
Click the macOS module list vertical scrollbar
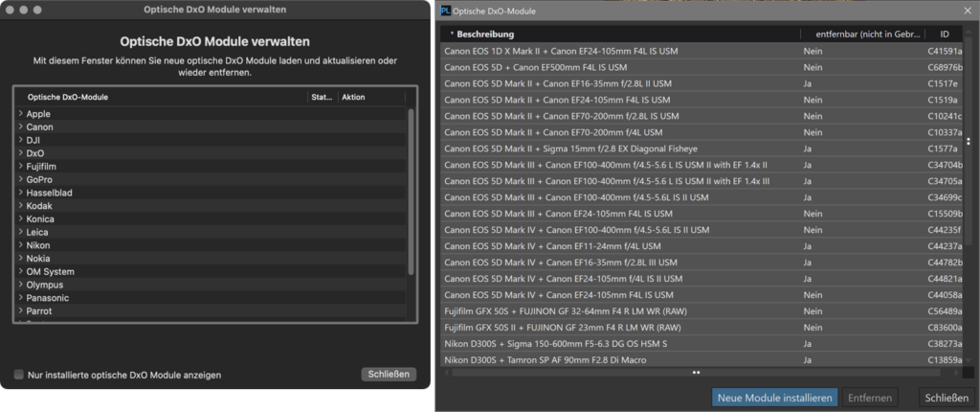(411, 192)
